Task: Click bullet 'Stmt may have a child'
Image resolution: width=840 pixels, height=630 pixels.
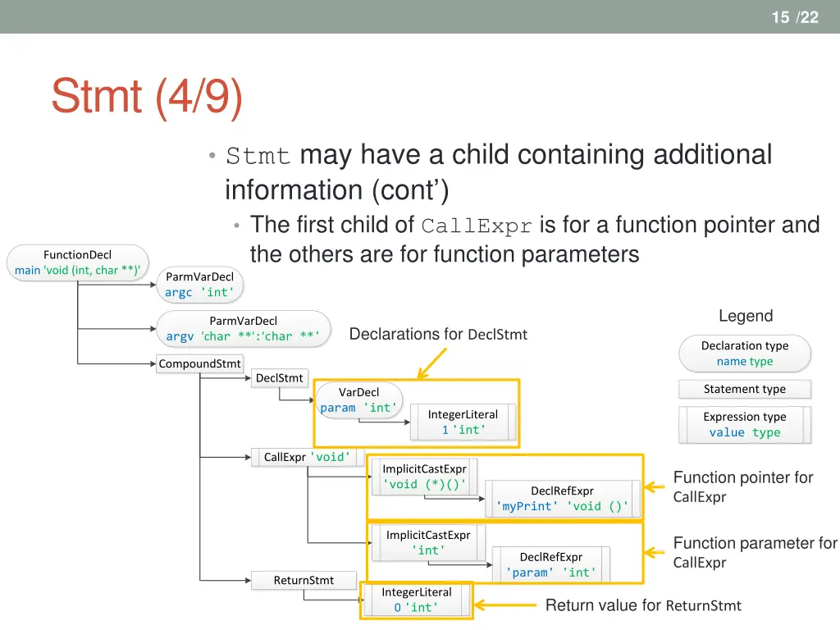Action: click(x=498, y=172)
